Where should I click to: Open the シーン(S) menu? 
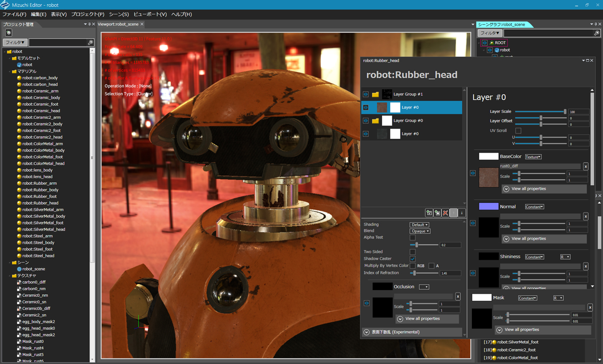[x=119, y=15]
